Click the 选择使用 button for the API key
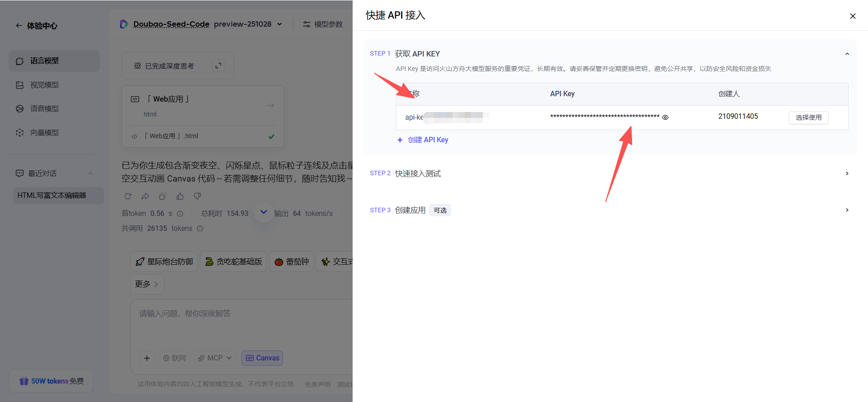Screen dimensions: 868x402 [x=808, y=117]
